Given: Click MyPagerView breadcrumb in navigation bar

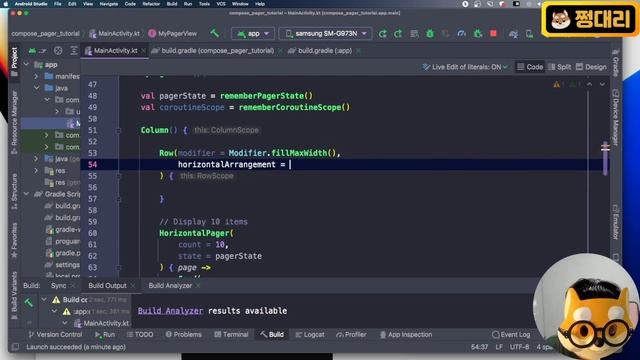Looking at the screenshot, I should [x=173, y=33].
